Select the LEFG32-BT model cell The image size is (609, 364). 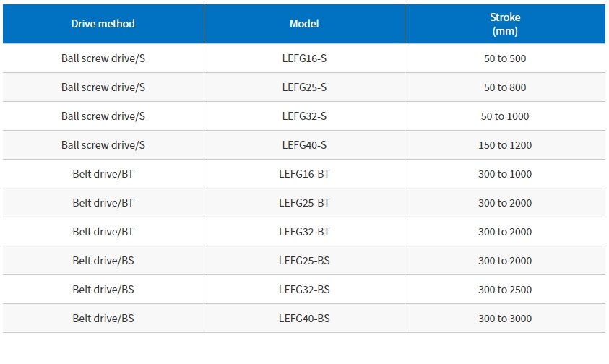click(x=305, y=232)
